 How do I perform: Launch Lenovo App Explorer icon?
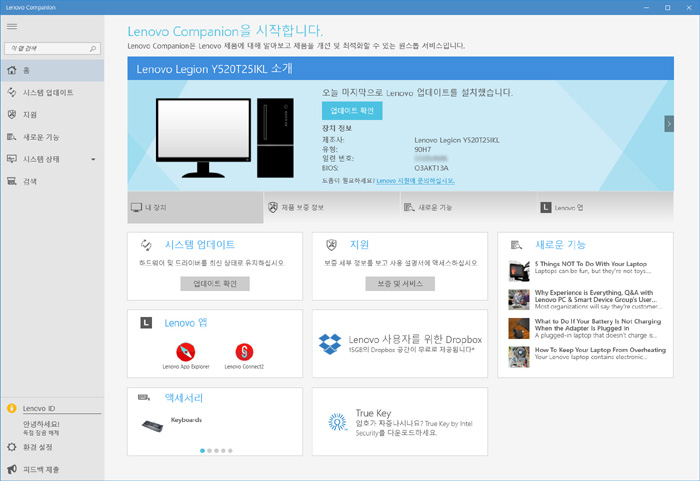185,352
